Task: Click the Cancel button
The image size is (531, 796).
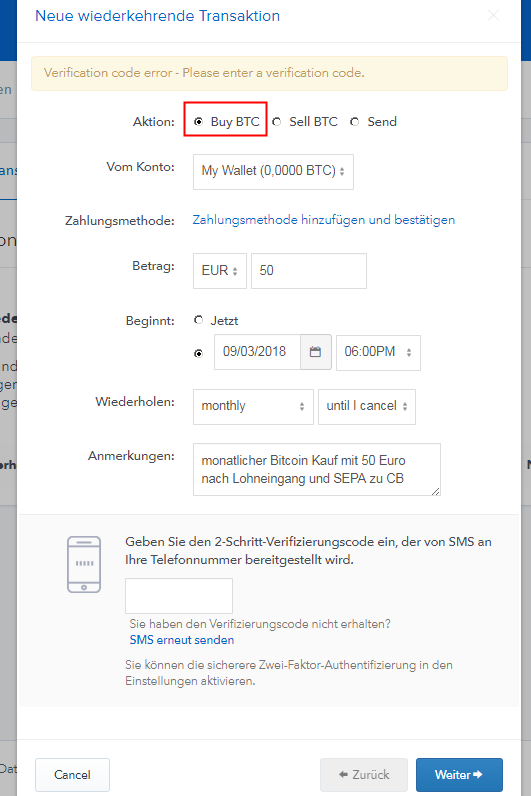Action: tap(73, 775)
